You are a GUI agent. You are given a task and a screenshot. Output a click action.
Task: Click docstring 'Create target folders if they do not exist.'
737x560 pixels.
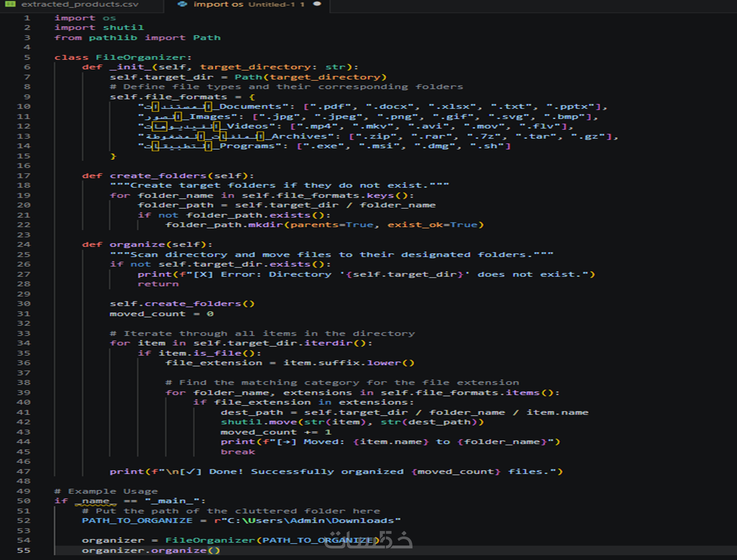[280, 185]
